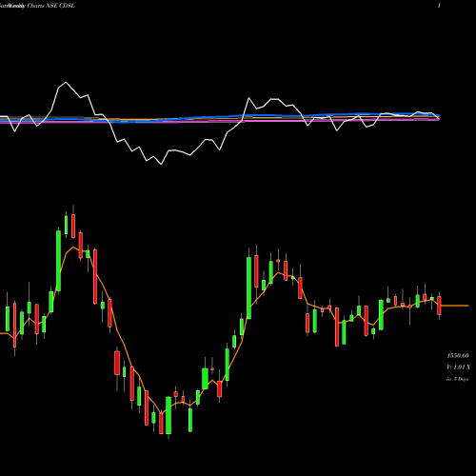Image resolution: width=476 pixels, height=476 pixels.
Task: Click the highest peak of the white indicator line
Action: click(66, 83)
